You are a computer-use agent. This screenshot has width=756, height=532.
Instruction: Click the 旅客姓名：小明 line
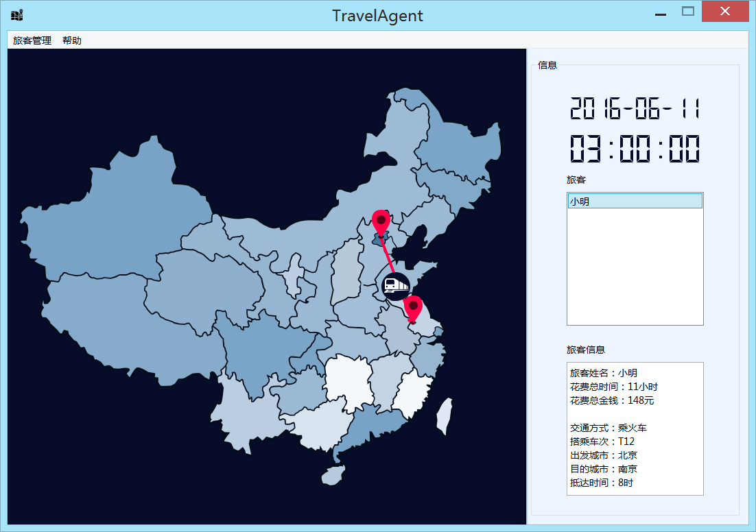coord(603,373)
